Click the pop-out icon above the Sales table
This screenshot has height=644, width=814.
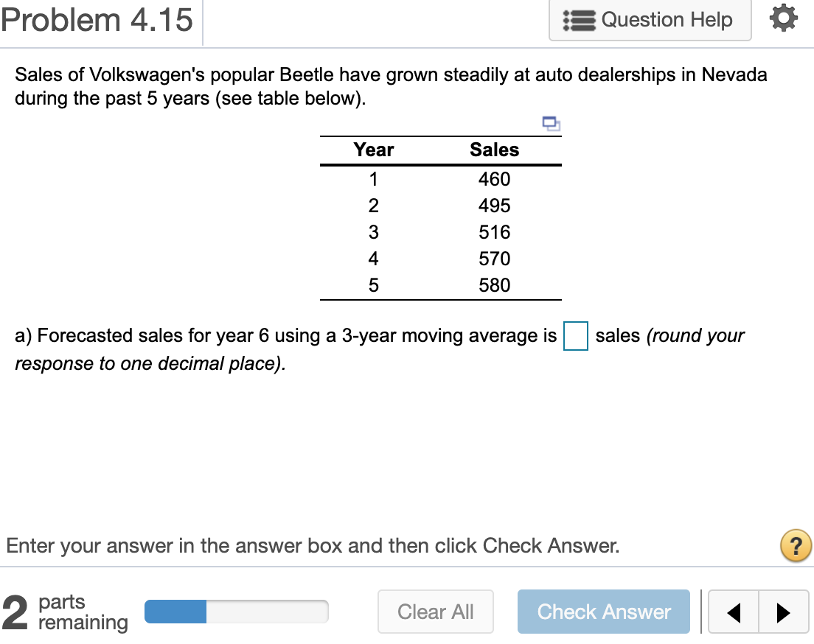[552, 125]
